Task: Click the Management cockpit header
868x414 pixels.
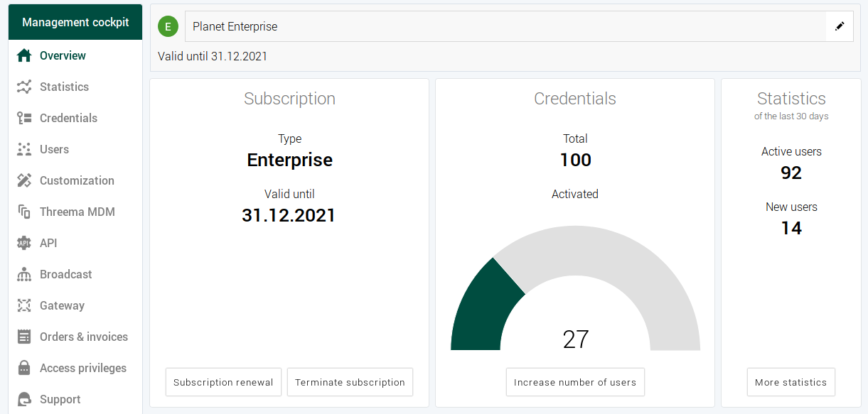Action: [x=75, y=22]
